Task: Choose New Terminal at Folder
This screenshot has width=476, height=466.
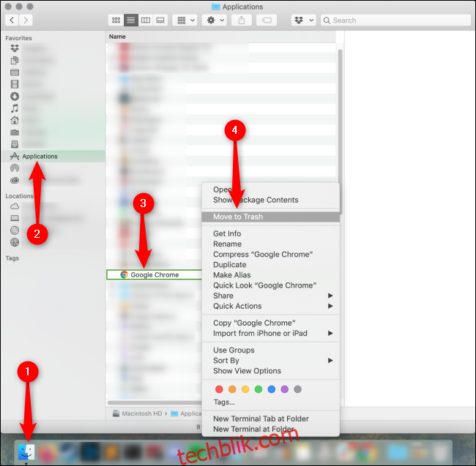Action: (270, 429)
